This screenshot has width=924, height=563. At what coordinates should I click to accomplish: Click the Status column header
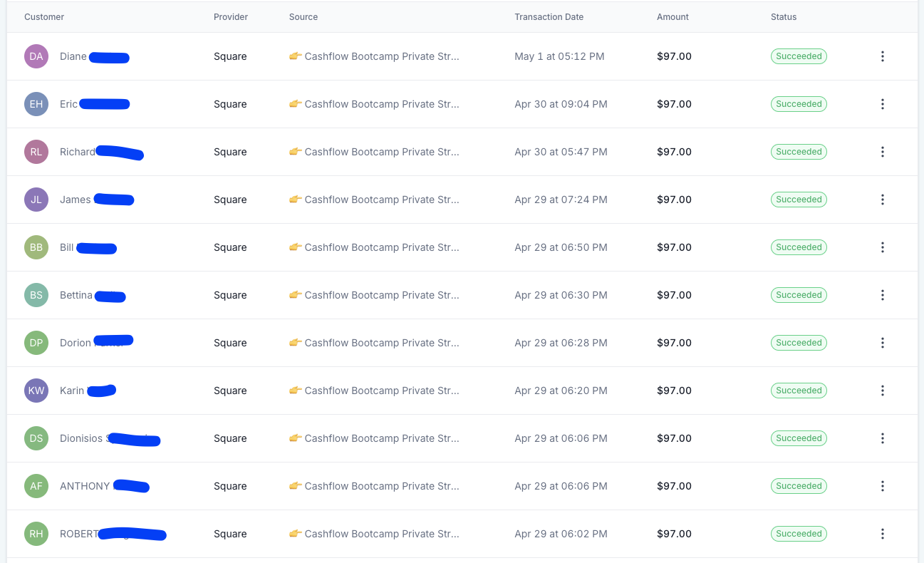pos(784,17)
